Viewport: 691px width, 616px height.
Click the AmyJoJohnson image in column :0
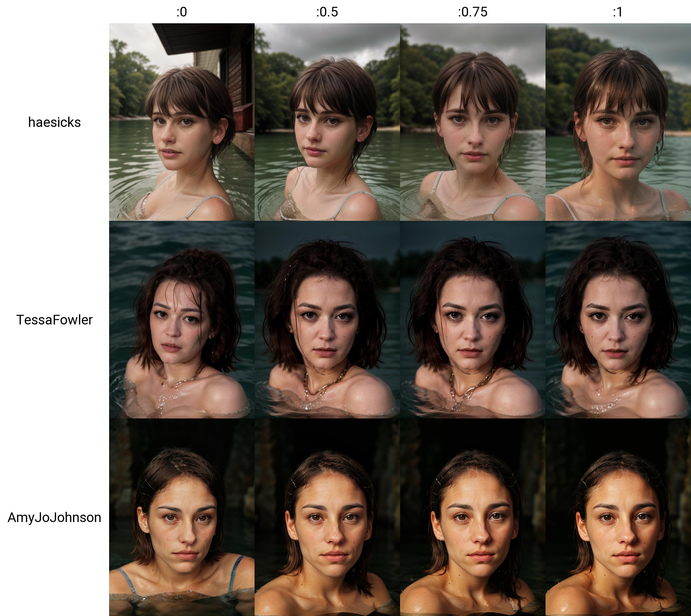182,517
